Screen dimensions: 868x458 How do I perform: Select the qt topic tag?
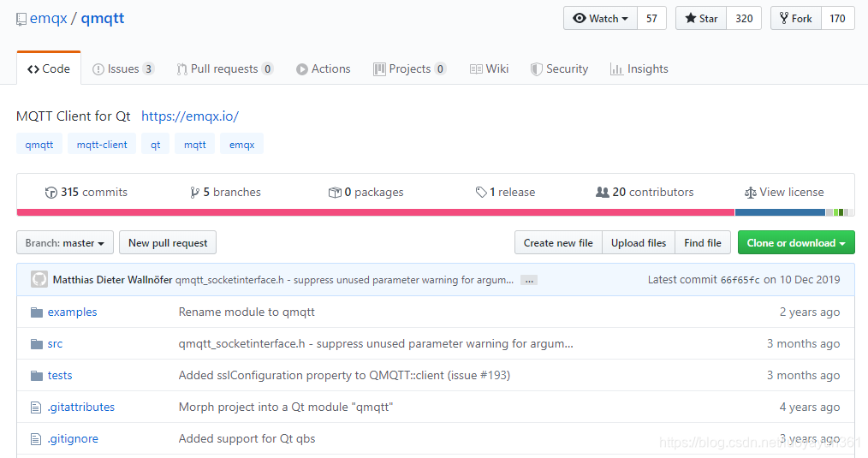pyautogui.click(x=156, y=144)
